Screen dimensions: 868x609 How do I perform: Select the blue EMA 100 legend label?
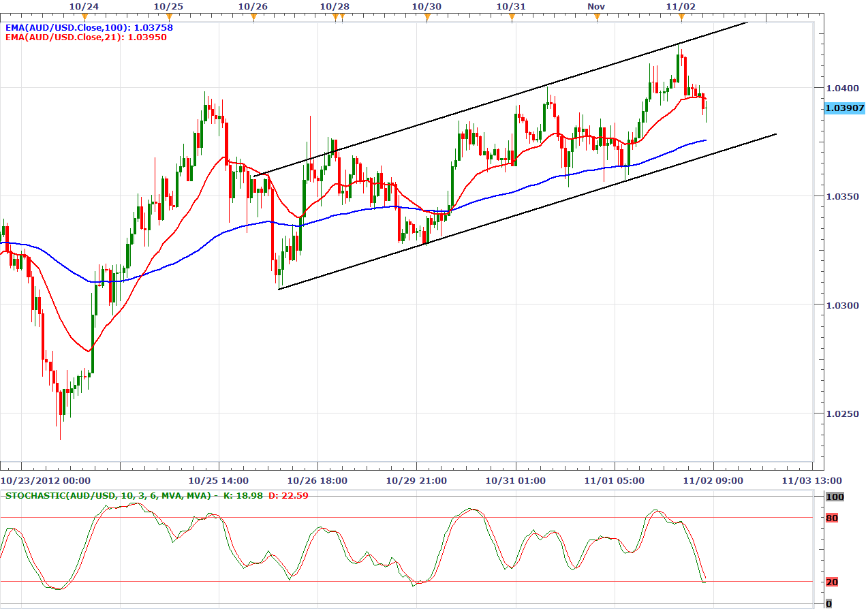(78, 27)
